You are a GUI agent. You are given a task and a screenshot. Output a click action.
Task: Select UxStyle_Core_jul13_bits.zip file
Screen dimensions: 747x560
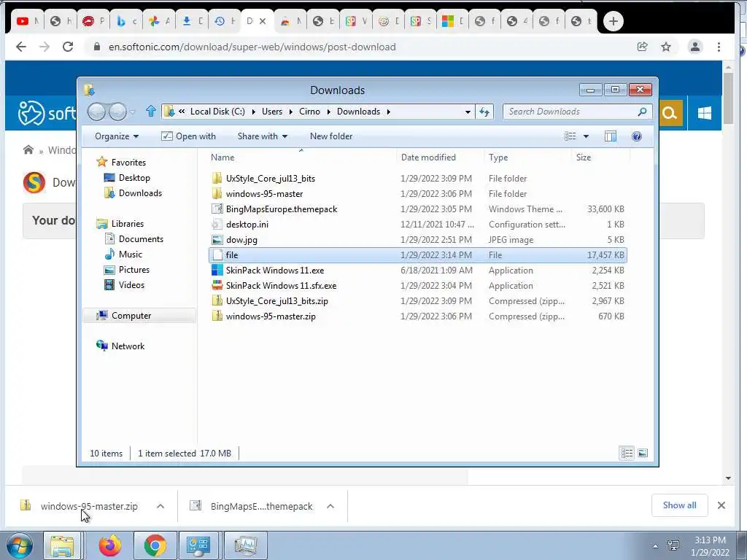(276, 301)
